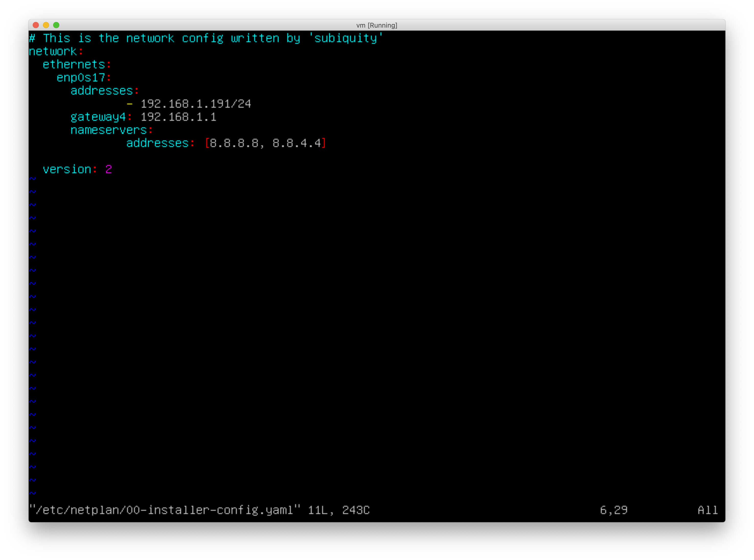Click the green zoom window button
This screenshot has width=754, height=560.
pos(56,25)
